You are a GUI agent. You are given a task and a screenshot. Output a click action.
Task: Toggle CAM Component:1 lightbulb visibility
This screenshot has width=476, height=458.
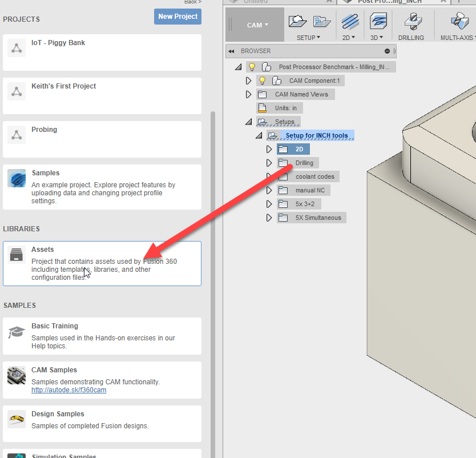click(x=263, y=81)
